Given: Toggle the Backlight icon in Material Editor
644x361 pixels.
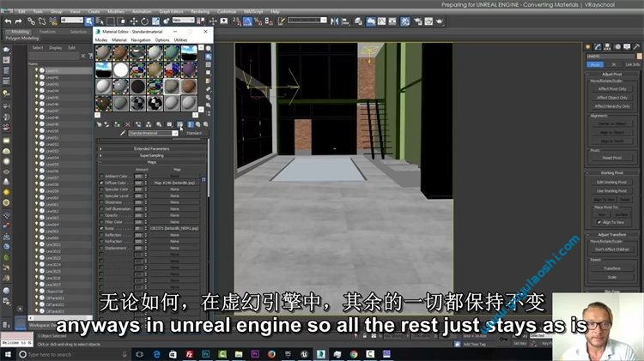Looking at the screenshot, I should 209,57.
